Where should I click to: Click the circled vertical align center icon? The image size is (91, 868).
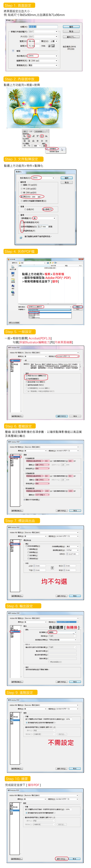pyautogui.click(x=42, y=136)
